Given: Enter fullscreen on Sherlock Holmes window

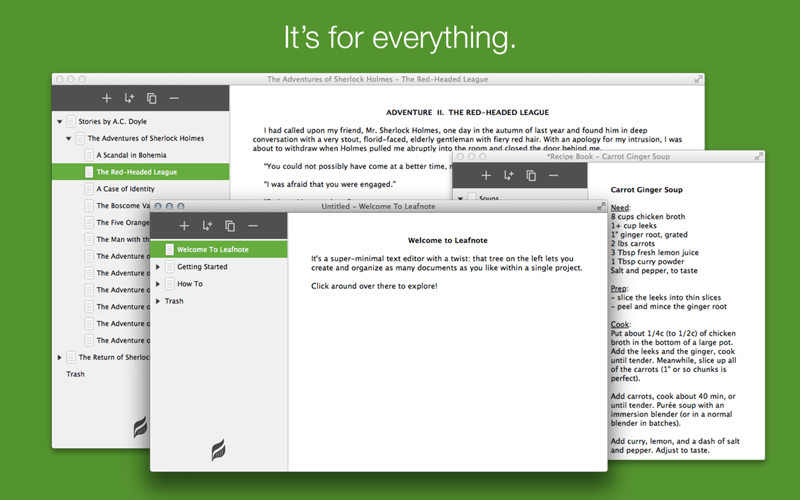Looking at the screenshot, I should 698,79.
